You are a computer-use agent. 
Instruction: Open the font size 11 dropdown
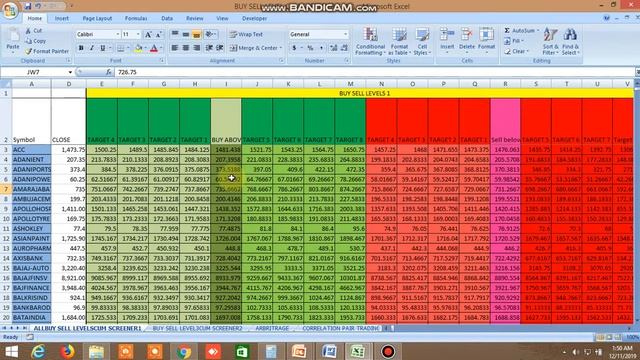[138, 35]
